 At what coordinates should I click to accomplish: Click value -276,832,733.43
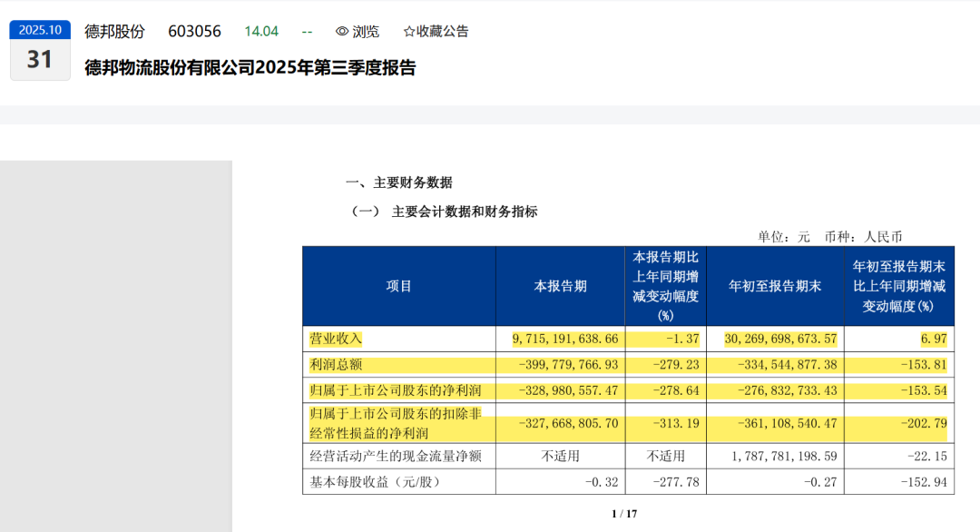click(x=788, y=390)
